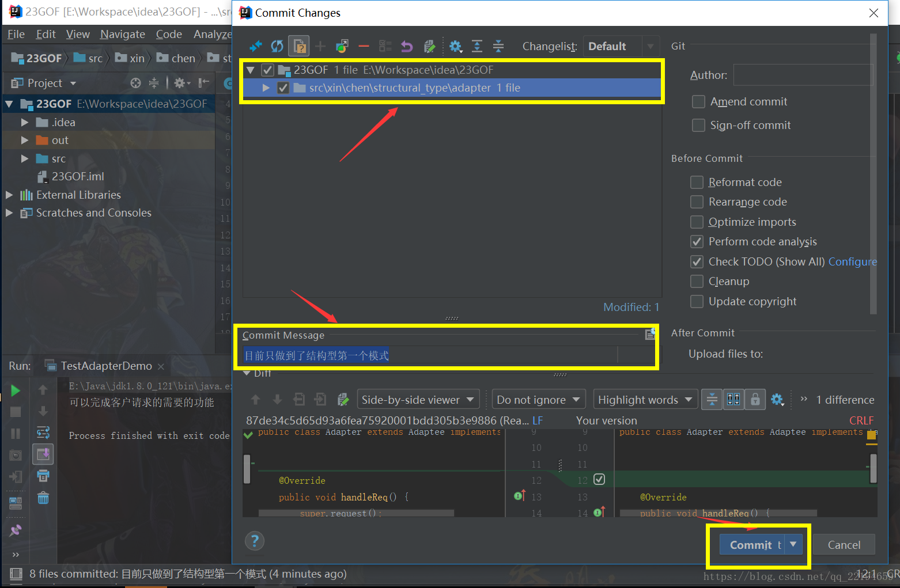Image resolution: width=900 pixels, height=588 pixels.
Task: Open Project panel gear settings
Action: pyautogui.click(x=181, y=83)
